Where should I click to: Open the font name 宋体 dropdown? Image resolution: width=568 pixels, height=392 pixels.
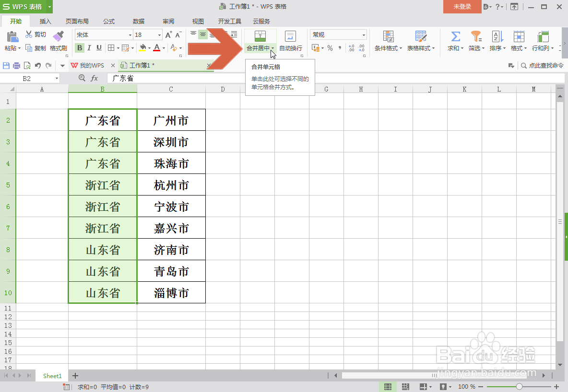point(130,35)
